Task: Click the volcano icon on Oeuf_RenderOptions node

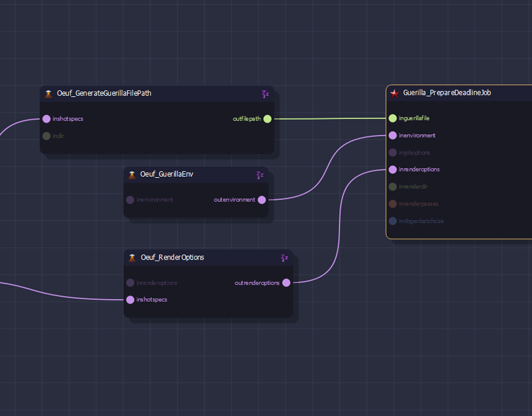Action: (x=132, y=258)
